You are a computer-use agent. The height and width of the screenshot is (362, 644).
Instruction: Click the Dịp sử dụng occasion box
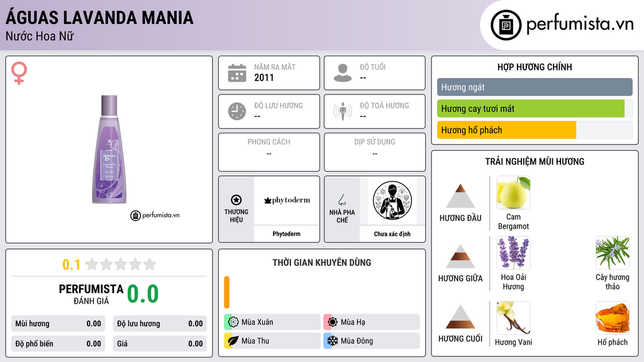pos(375,152)
